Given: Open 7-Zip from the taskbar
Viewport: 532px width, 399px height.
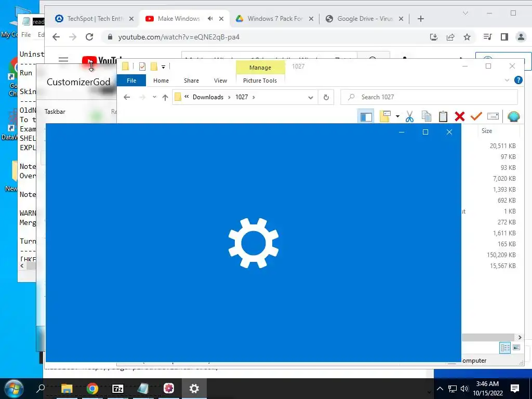Looking at the screenshot, I should tap(118, 389).
